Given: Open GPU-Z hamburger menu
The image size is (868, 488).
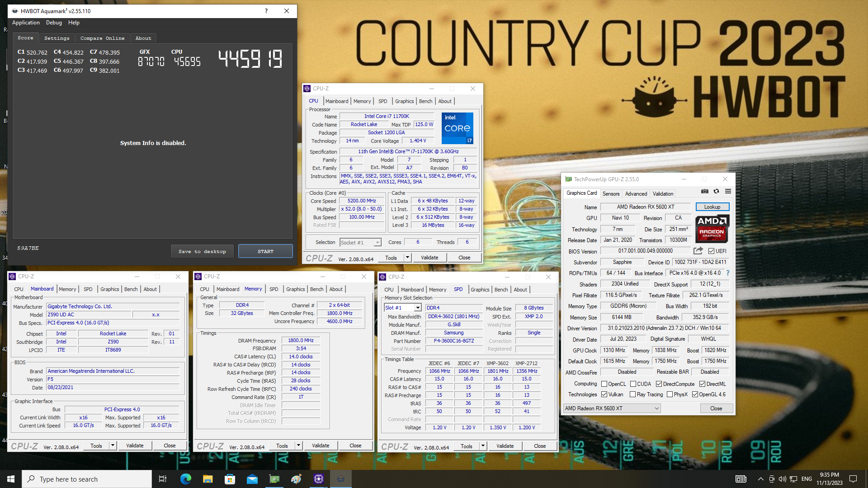Looking at the screenshot, I should click(728, 192).
